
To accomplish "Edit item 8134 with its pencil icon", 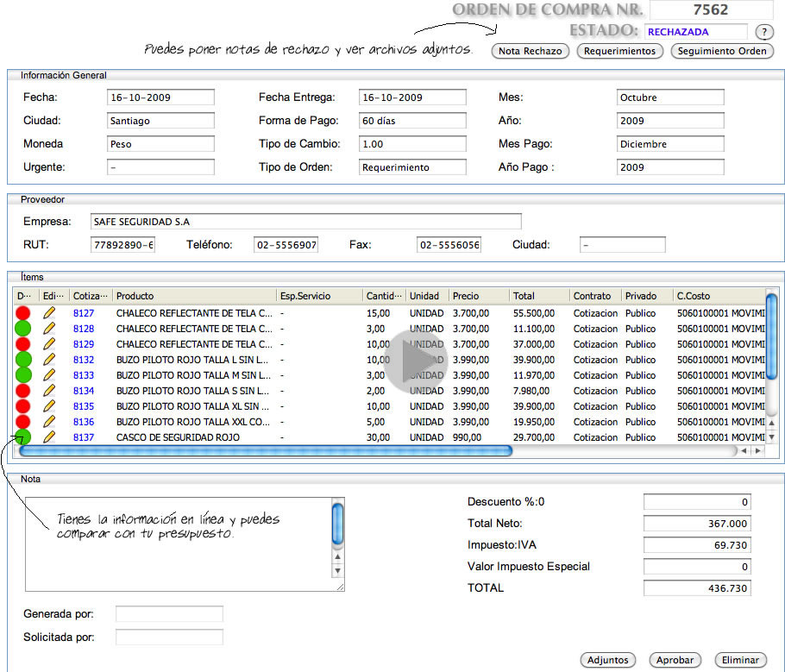I will (x=49, y=391).
